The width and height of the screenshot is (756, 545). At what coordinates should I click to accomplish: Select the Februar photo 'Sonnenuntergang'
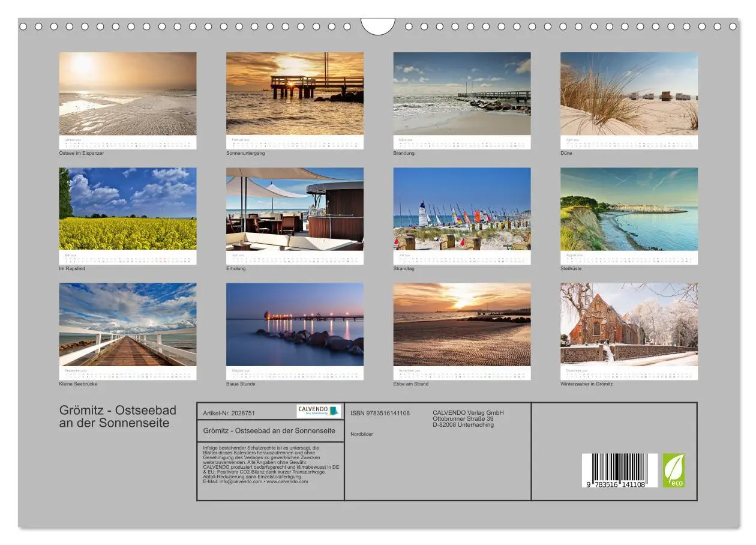[295, 93]
